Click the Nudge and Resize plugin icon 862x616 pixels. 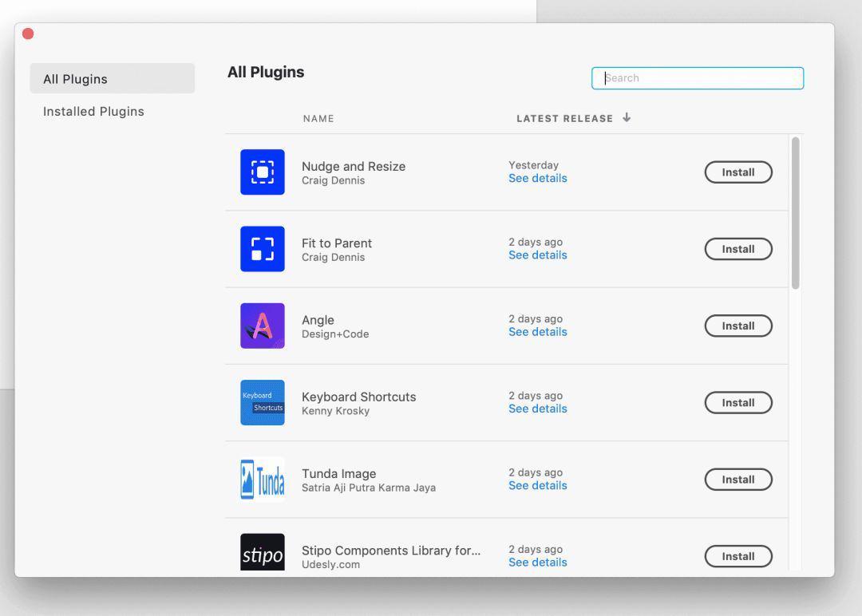pyautogui.click(x=263, y=172)
